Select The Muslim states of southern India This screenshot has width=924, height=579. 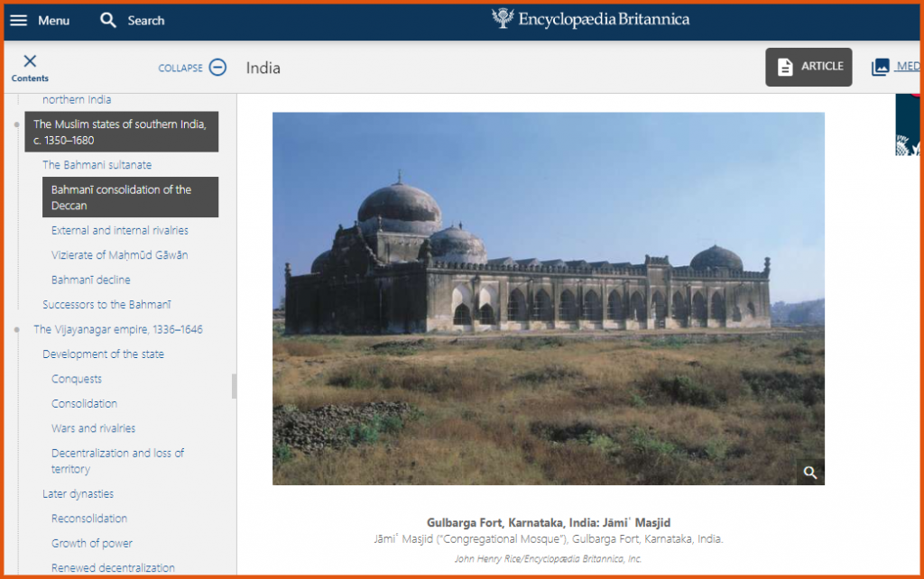pyautogui.click(x=122, y=132)
